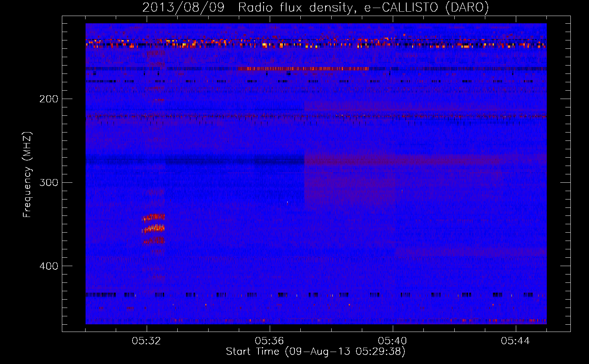The image size is (589, 364).
Task: Select the 05:32 time axis label
Action: point(146,341)
